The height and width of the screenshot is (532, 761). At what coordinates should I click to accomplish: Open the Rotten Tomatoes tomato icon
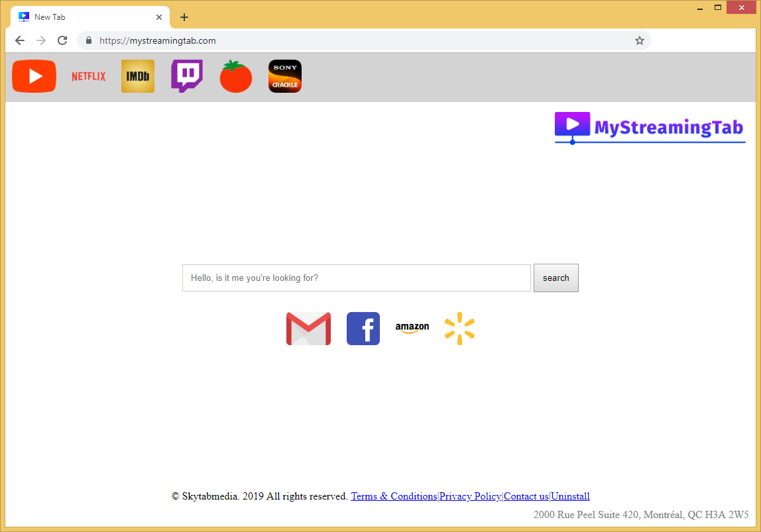coord(236,77)
